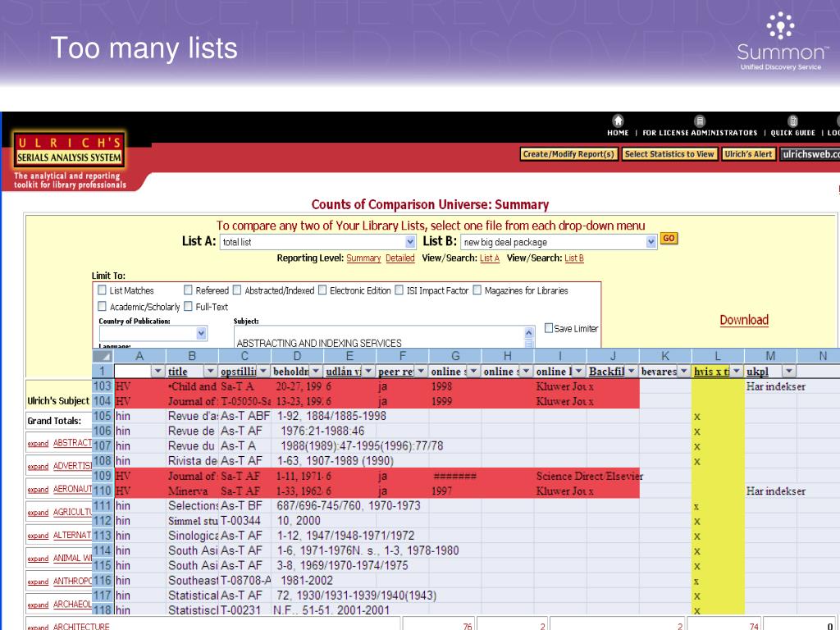Open the peer review column filter arrow

[x=421, y=372]
